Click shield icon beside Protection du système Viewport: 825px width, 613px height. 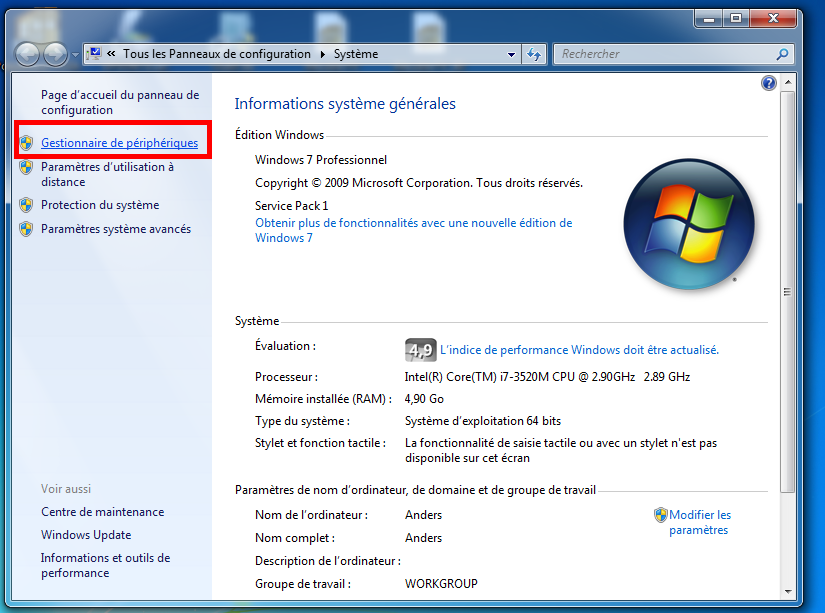(x=26, y=205)
